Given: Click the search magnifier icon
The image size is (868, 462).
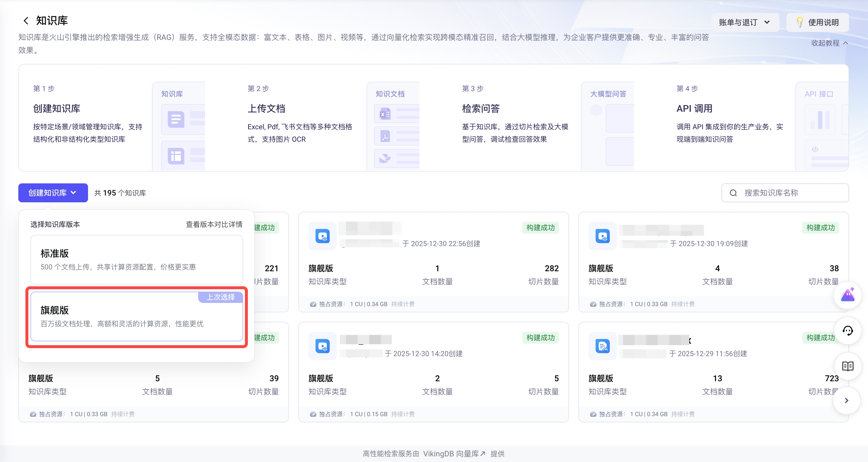Looking at the screenshot, I should (x=733, y=193).
